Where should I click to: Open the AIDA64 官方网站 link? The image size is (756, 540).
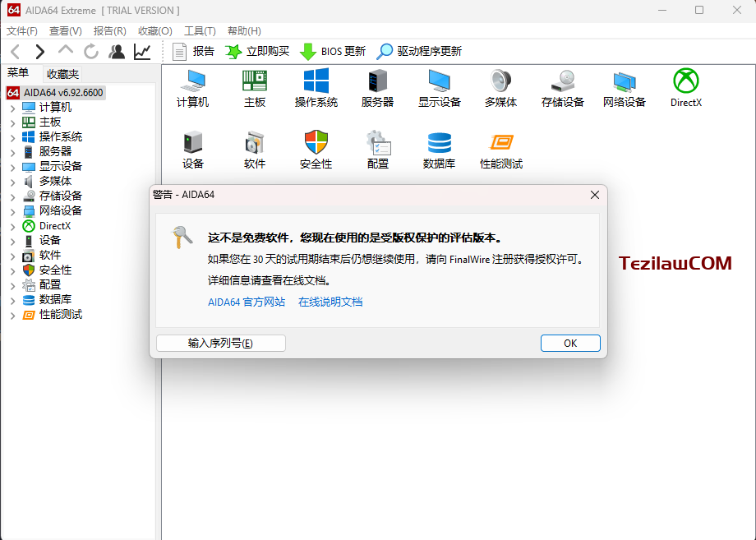247,302
